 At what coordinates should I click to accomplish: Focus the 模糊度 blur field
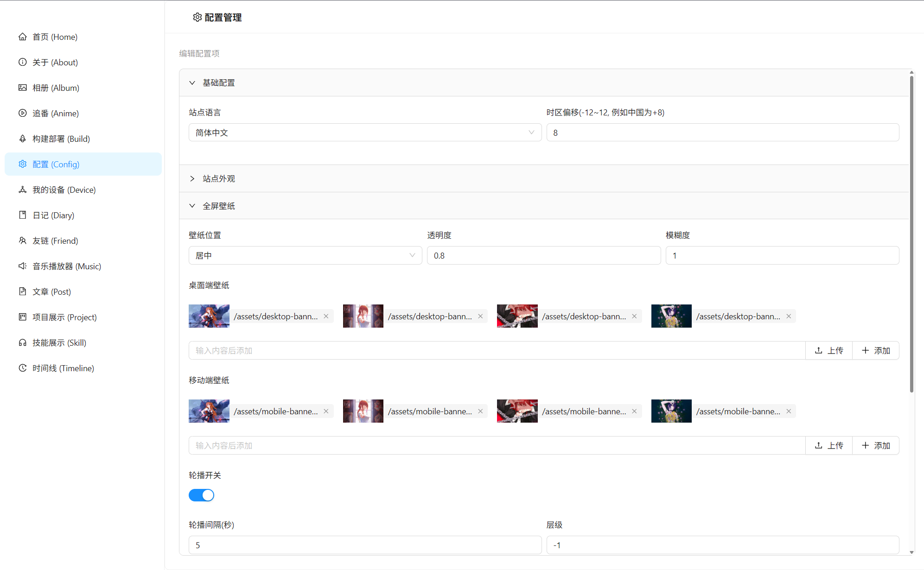782,255
